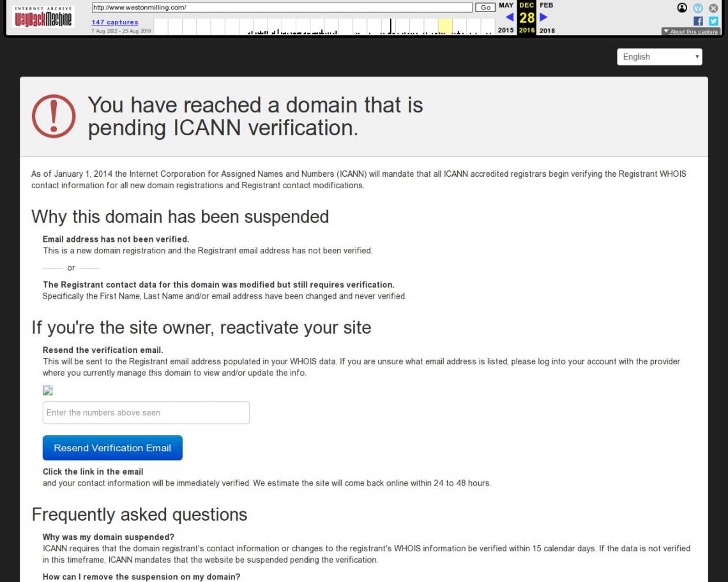Screen dimensions: 728x582
Task: Click '7 Aug 2002 - 25 Aug 2019' range
Action: pos(121,31)
